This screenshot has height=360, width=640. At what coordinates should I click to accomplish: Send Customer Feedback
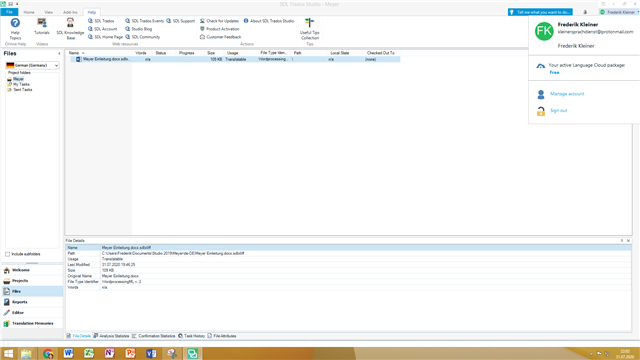(220, 37)
